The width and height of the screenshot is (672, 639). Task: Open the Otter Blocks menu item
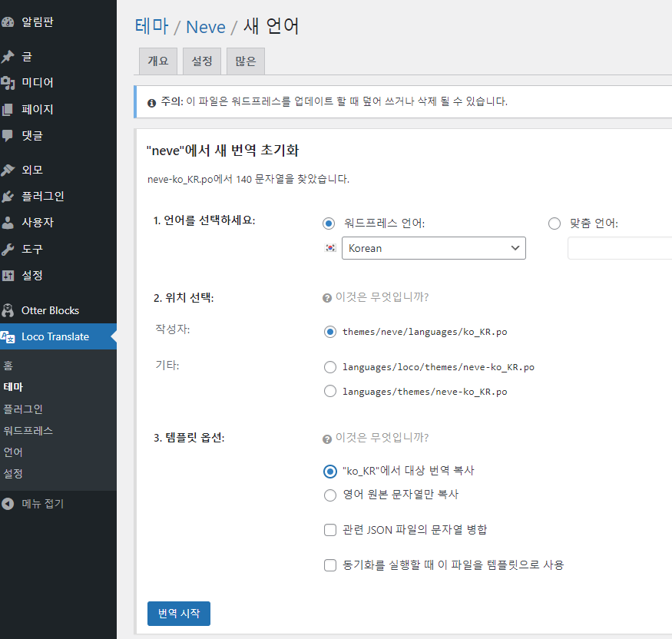coord(58,310)
